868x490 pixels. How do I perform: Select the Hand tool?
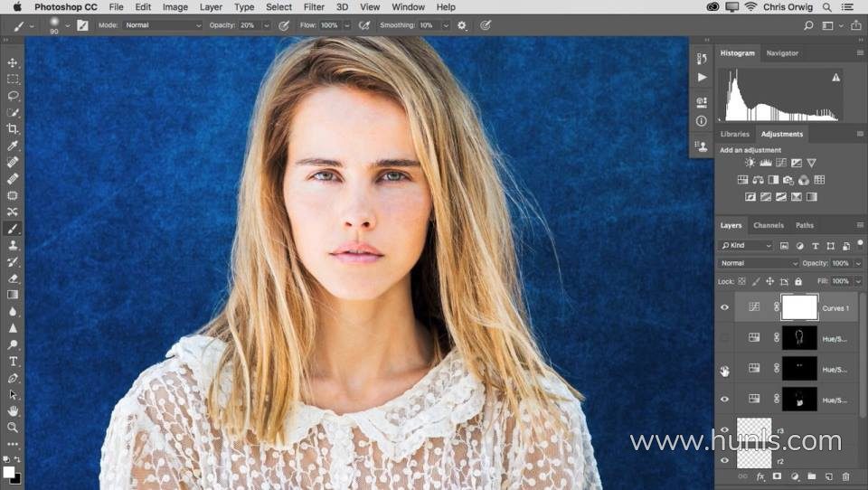click(x=12, y=410)
